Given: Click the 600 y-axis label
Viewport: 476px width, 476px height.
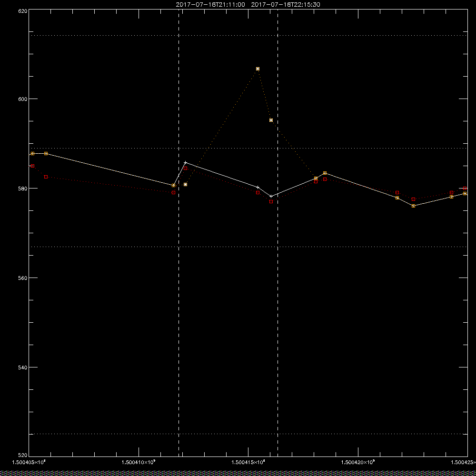Looking at the screenshot, I should tap(23, 99).
